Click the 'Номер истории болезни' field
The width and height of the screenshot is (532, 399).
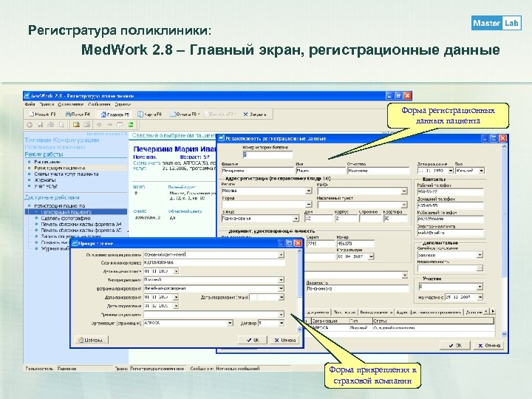pyautogui.click(x=267, y=154)
